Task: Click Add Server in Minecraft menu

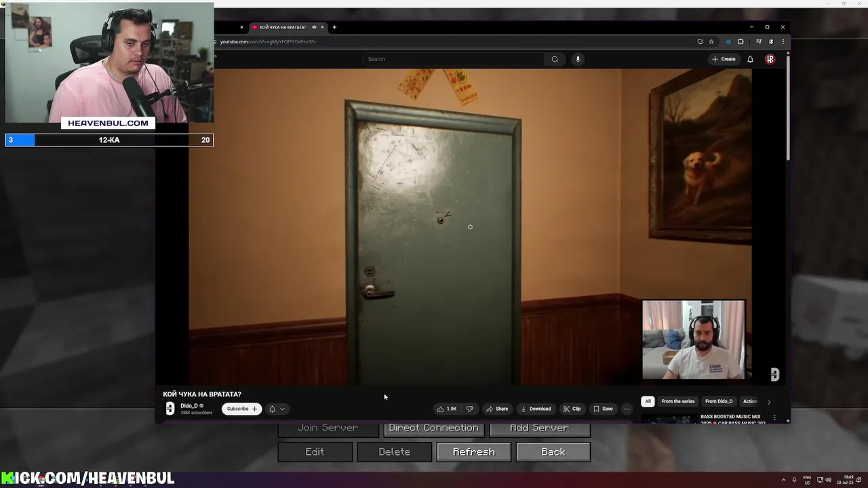Action: [540, 428]
